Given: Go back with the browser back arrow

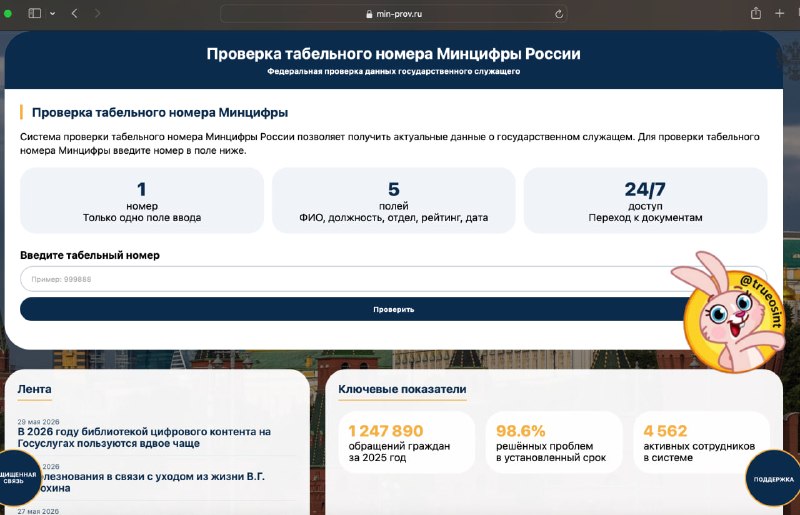Looking at the screenshot, I should point(74,13).
